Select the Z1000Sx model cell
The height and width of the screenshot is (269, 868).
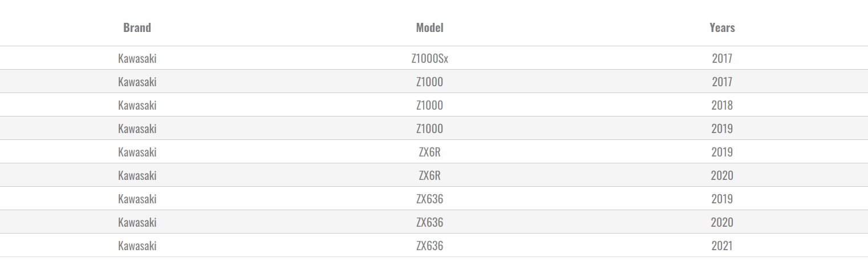click(x=429, y=58)
